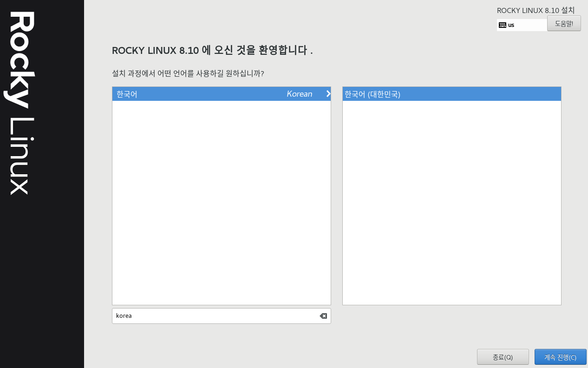Viewport: 588px width, 368px height.
Task: Click the us keyboard layout indicator
Action: [x=522, y=25]
